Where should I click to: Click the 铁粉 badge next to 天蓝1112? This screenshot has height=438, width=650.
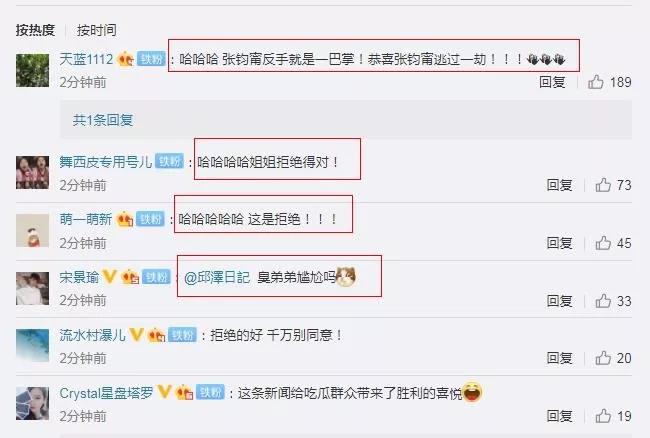click(151, 59)
